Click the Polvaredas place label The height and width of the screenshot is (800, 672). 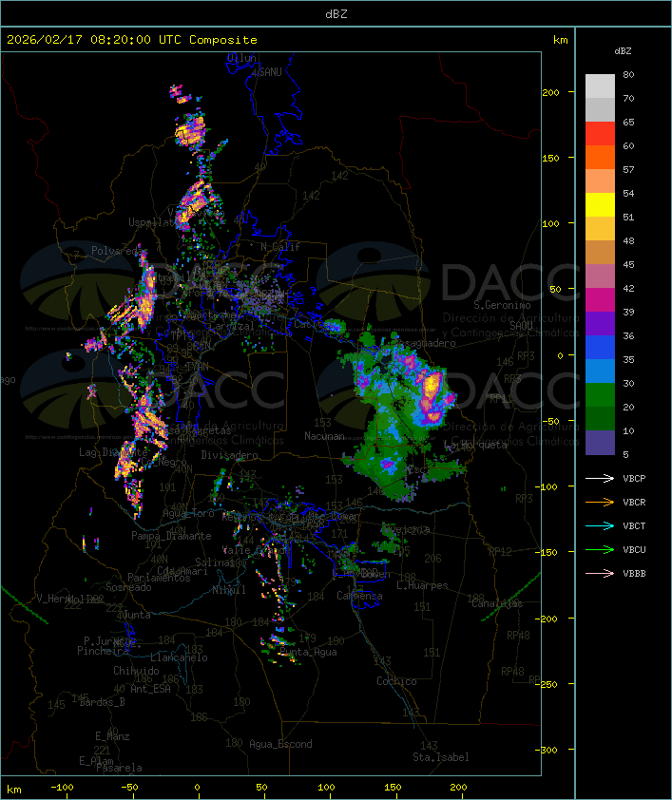click(118, 251)
